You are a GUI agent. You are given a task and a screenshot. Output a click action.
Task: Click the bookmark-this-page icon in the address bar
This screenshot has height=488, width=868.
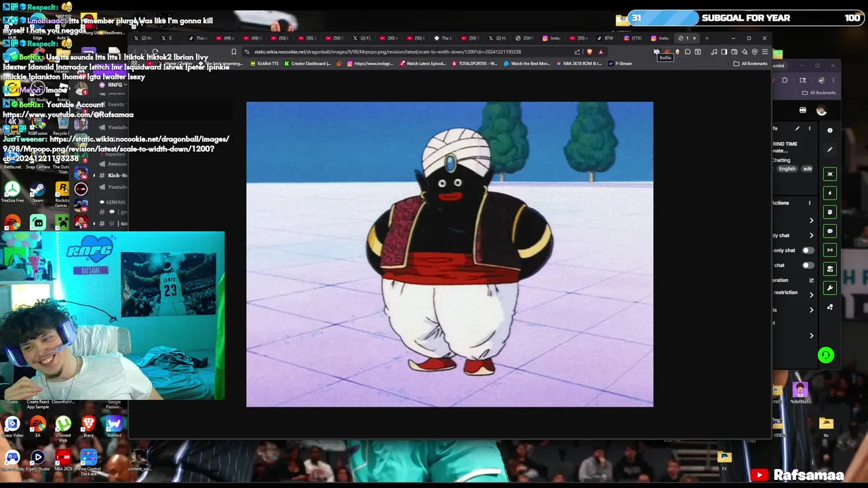pyautogui.click(x=234, y=52)
